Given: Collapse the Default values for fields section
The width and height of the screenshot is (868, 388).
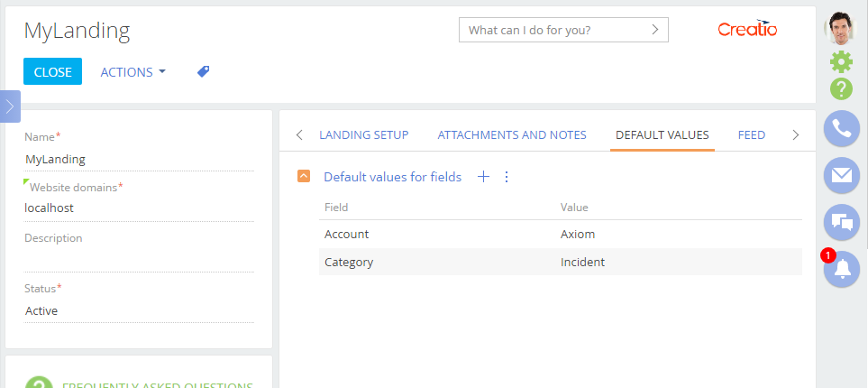Looking at the screenshot, I should [304, 176].
